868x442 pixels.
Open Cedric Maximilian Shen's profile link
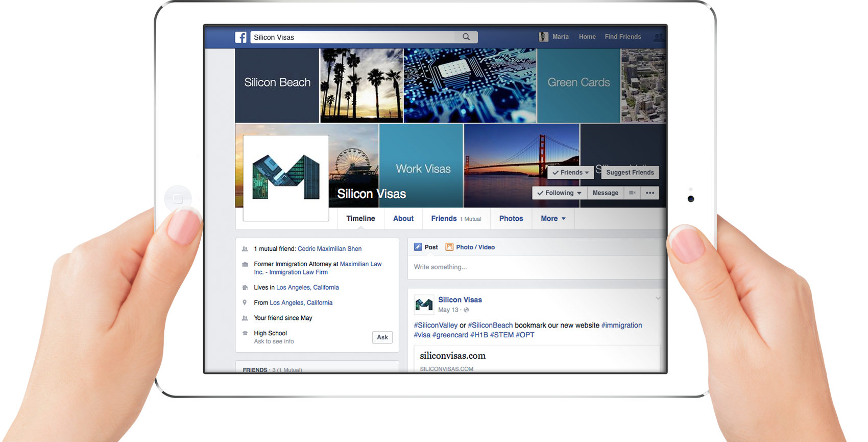329,249
